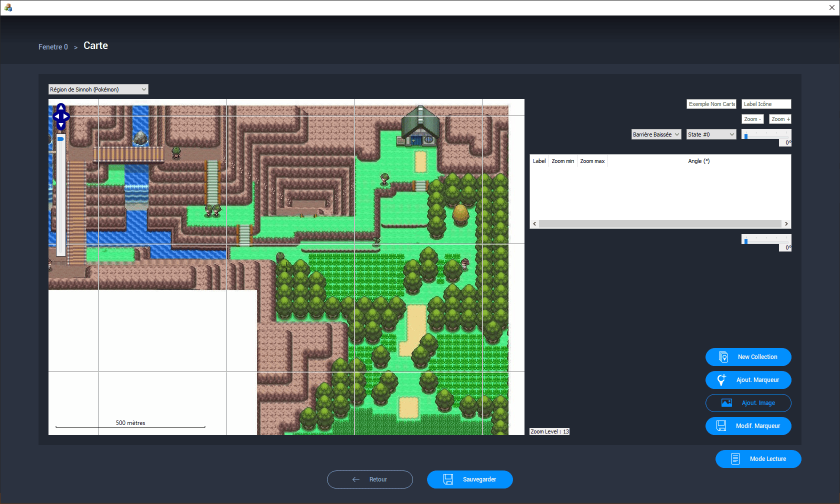Select the Zoom max column header
This screenshot has width=840, height=504.
[592, 161]
